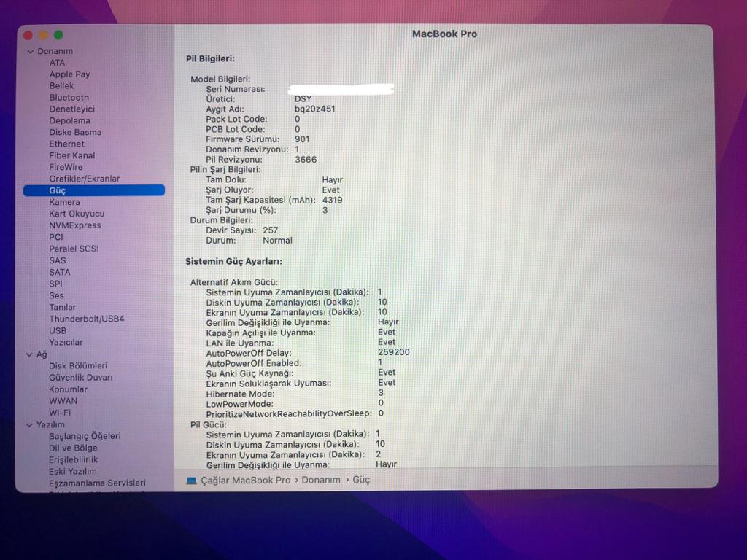Click Çağlar MacBook Pro in path bar

pyautogui.click(x=245, y=481)
